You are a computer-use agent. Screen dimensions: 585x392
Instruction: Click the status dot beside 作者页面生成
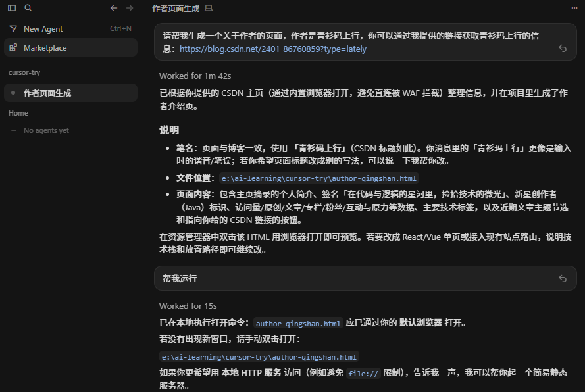coord(13,93)
